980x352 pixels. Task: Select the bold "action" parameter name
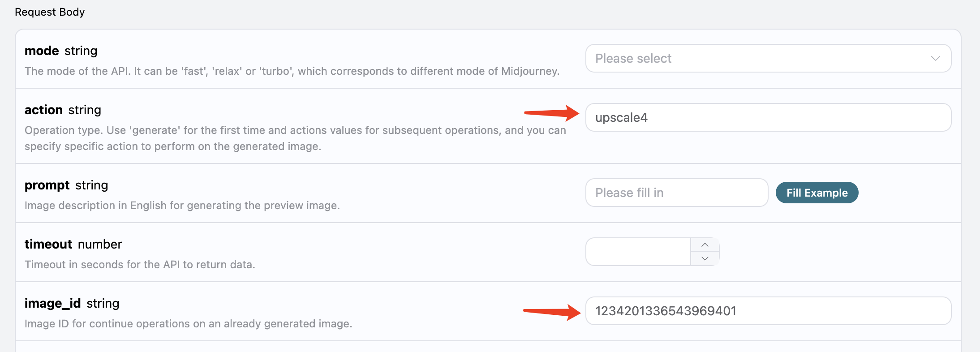(x=43, y=110)
